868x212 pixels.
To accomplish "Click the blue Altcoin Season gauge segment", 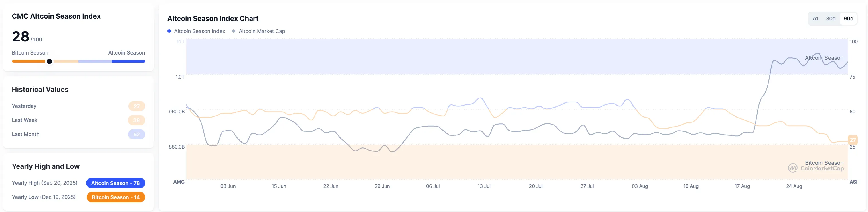I will pos(128,61).
